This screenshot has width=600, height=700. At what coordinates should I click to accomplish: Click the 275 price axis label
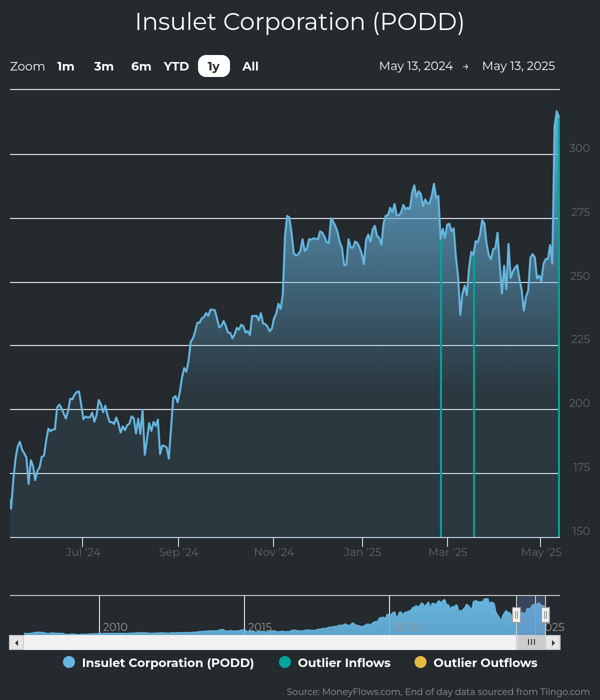tap(580, 212)
